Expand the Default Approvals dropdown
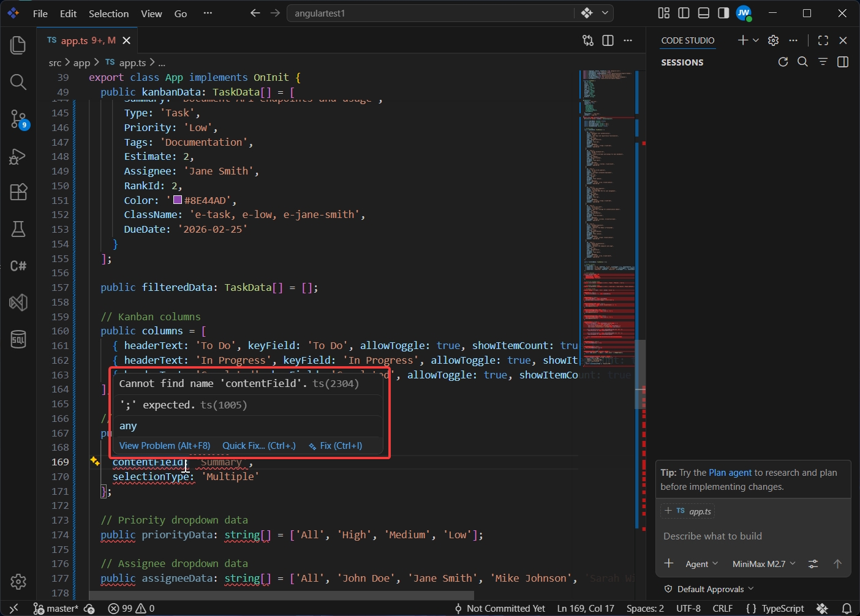The width and height of the screenshot is (860, 616). point(709,589)
